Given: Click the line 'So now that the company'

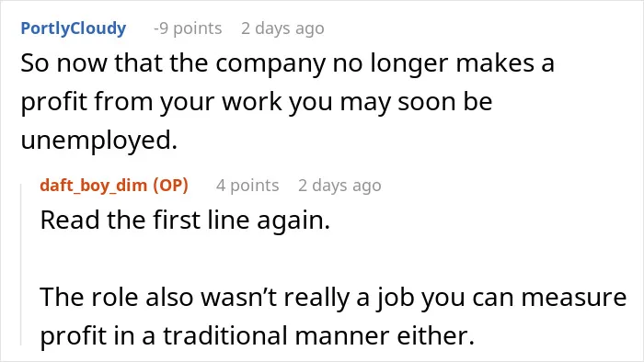Looking at the screenshot, I should tap(287, 63).
